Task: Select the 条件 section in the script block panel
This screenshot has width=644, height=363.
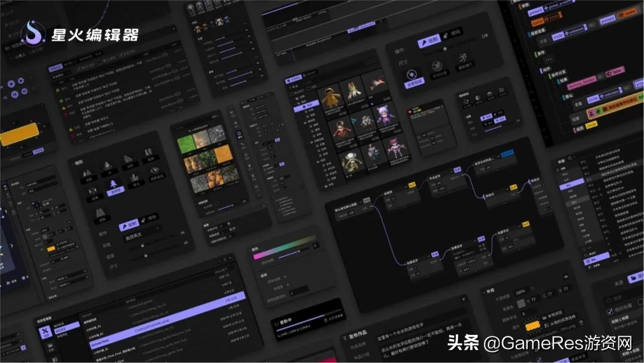Action: tap(537, 54)
